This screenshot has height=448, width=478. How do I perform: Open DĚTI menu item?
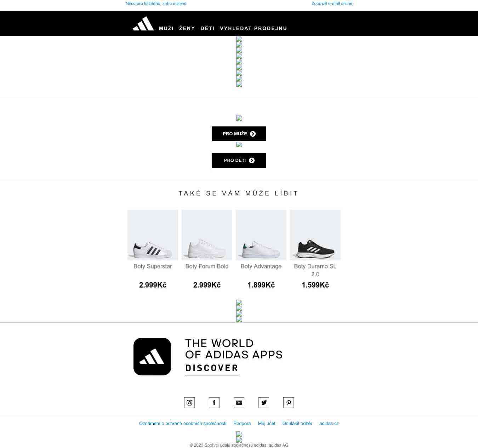point(207,28)
